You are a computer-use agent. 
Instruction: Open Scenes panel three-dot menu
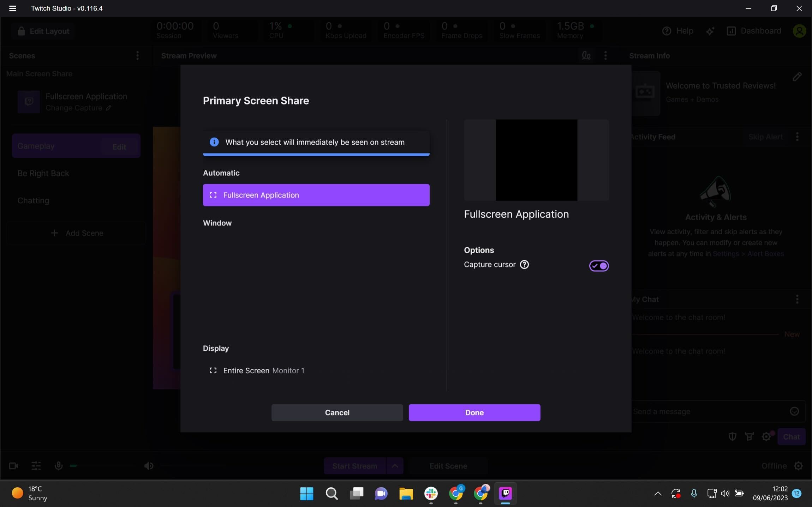(x=137, y=55)
